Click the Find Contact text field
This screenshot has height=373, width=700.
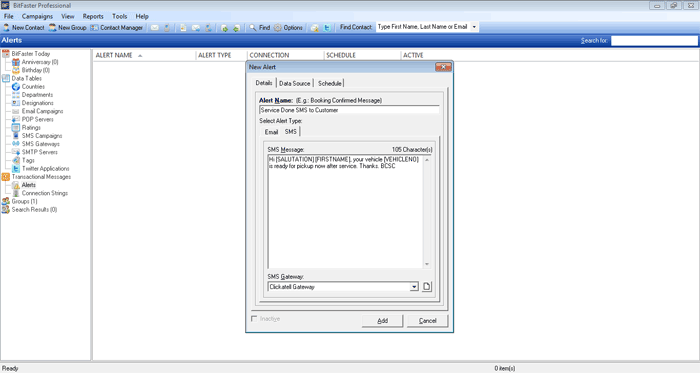(423, 27)
